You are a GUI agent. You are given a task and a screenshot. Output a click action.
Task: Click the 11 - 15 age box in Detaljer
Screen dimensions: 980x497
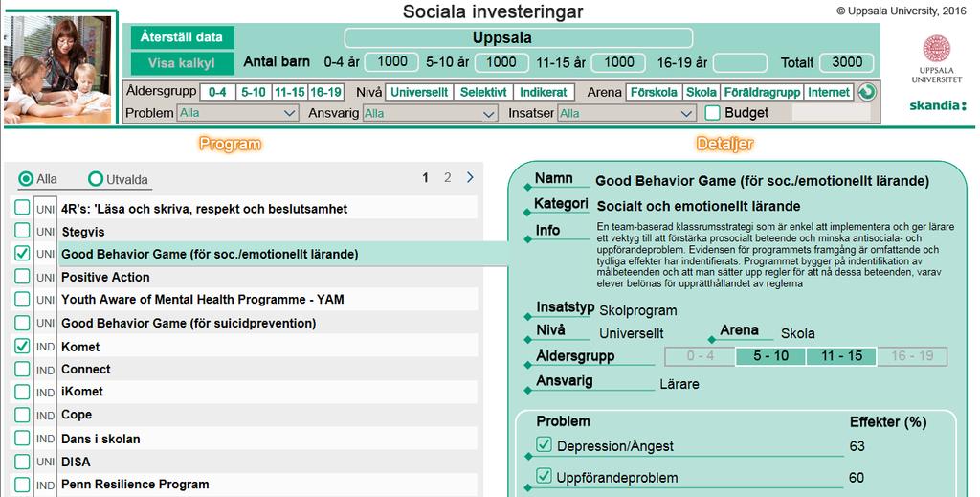point(841,356)
